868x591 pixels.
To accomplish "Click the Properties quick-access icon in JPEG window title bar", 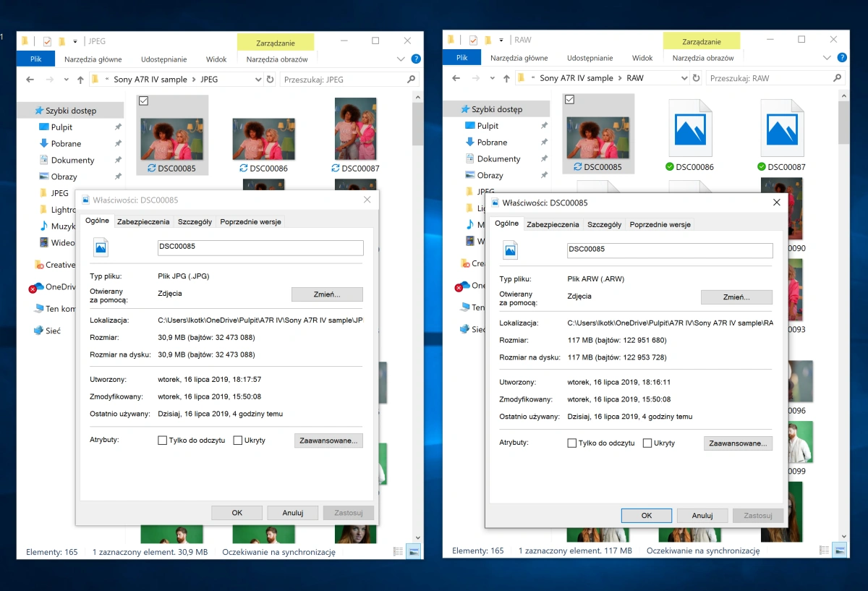I will tap(47, 41).
